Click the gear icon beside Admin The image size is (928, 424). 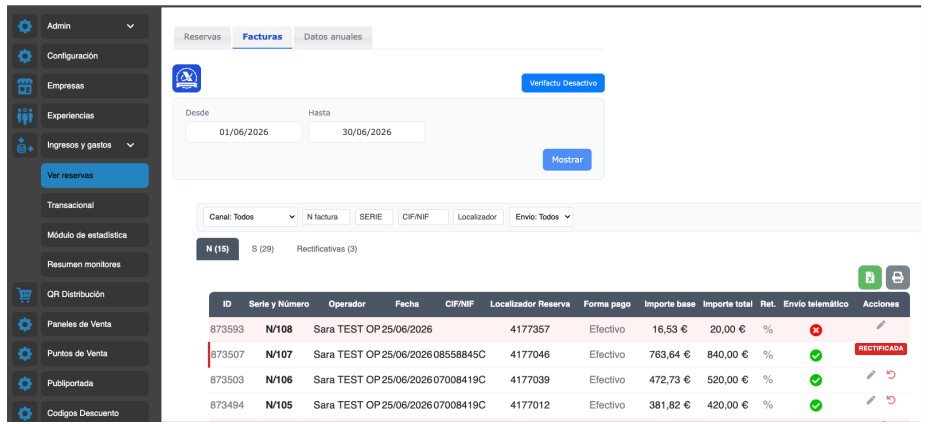(x=24, y=26)
